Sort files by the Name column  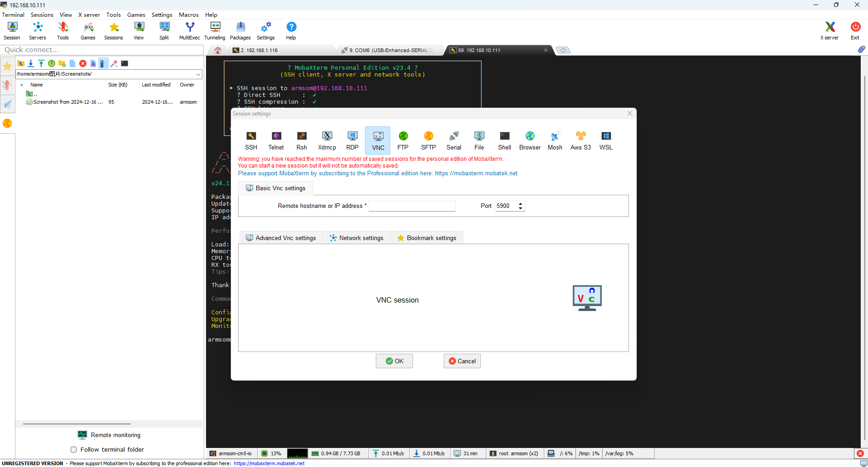click(x=37, y=85)
